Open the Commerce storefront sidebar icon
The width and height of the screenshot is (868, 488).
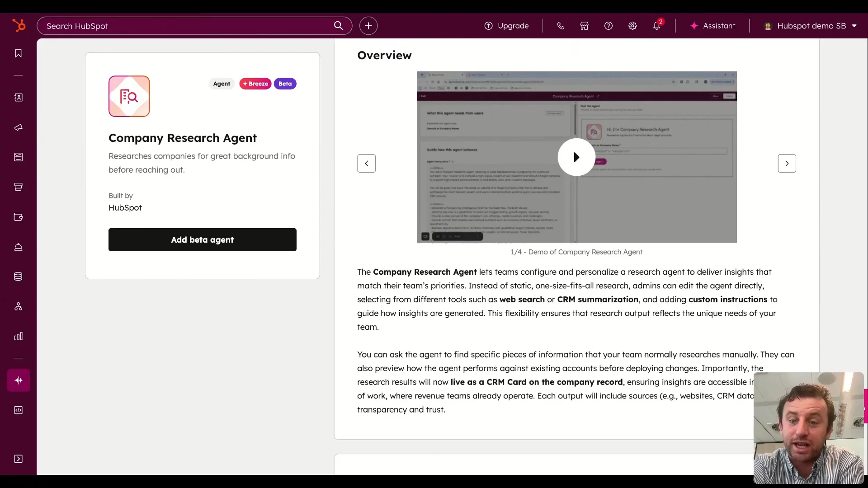click(x=18, y=187)
